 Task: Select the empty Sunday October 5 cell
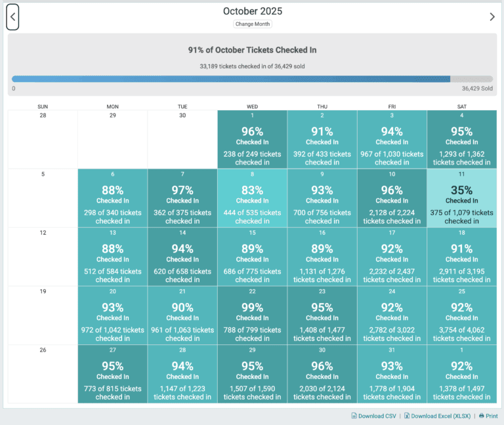pos(43,198)
